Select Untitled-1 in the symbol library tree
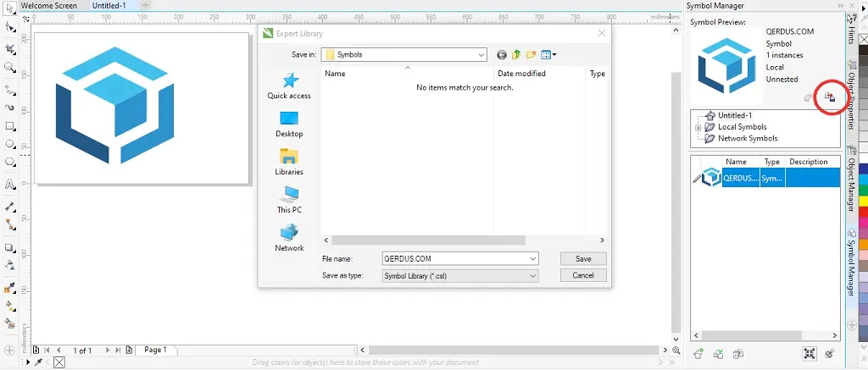Image resolution: width=868 pixels, height=370 pixels. (x=735, y=116)
